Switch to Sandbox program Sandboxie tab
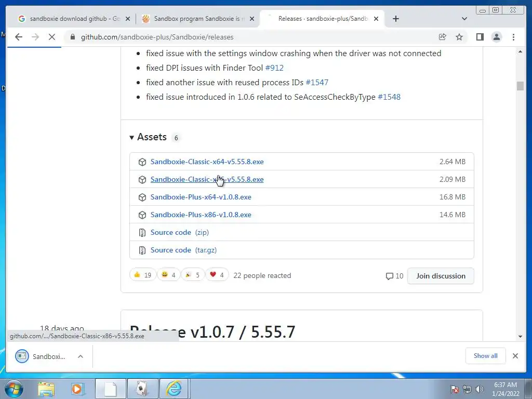532x399 pixels. click(x=198, y=19)
